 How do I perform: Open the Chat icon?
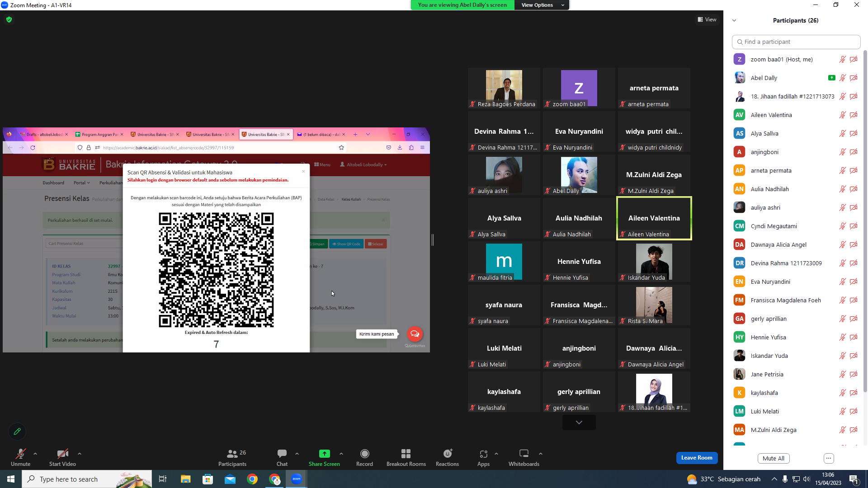point(282,454)
